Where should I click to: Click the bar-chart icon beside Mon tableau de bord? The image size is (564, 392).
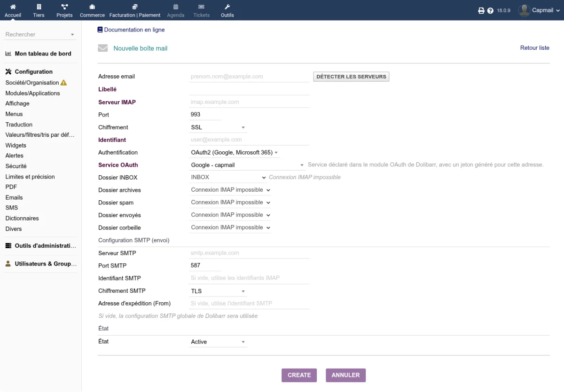(8, 54)
